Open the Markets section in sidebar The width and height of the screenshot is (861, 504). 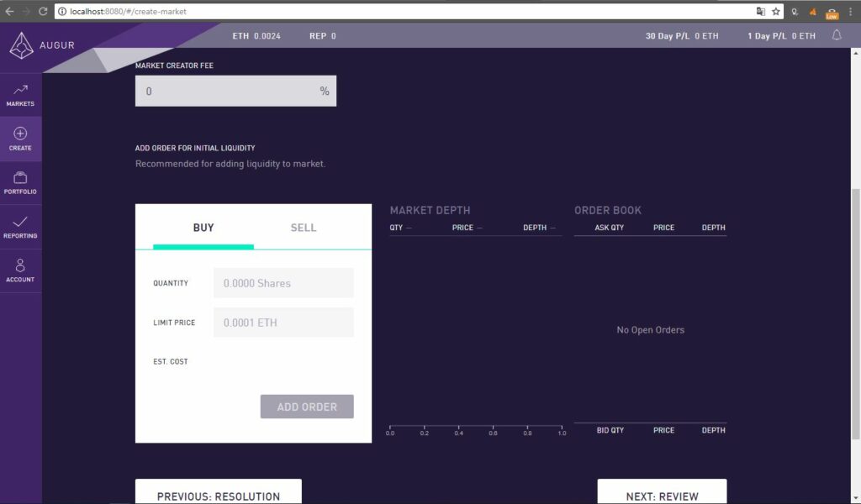tap(20, 95)
